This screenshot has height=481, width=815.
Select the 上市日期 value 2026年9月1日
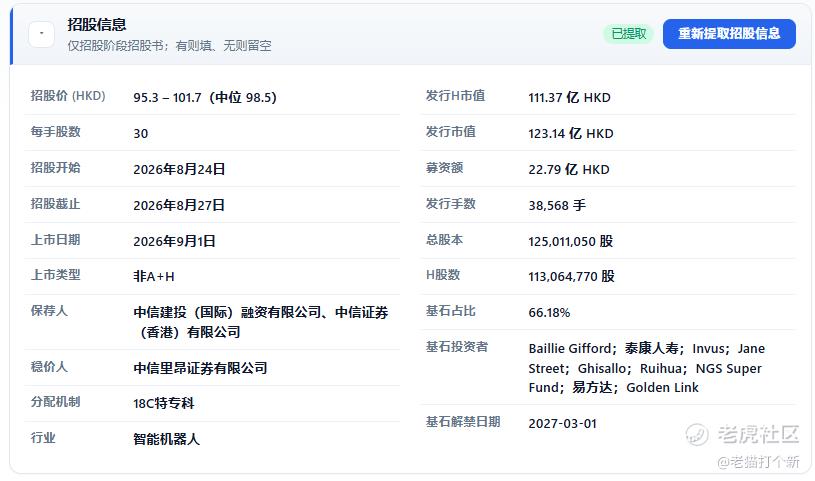click(174, 241)
